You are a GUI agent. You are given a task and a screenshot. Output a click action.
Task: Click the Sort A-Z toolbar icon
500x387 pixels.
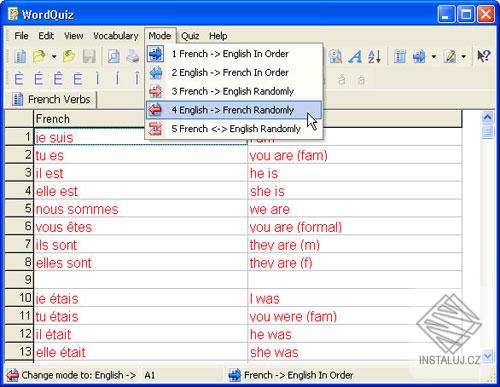374,56
